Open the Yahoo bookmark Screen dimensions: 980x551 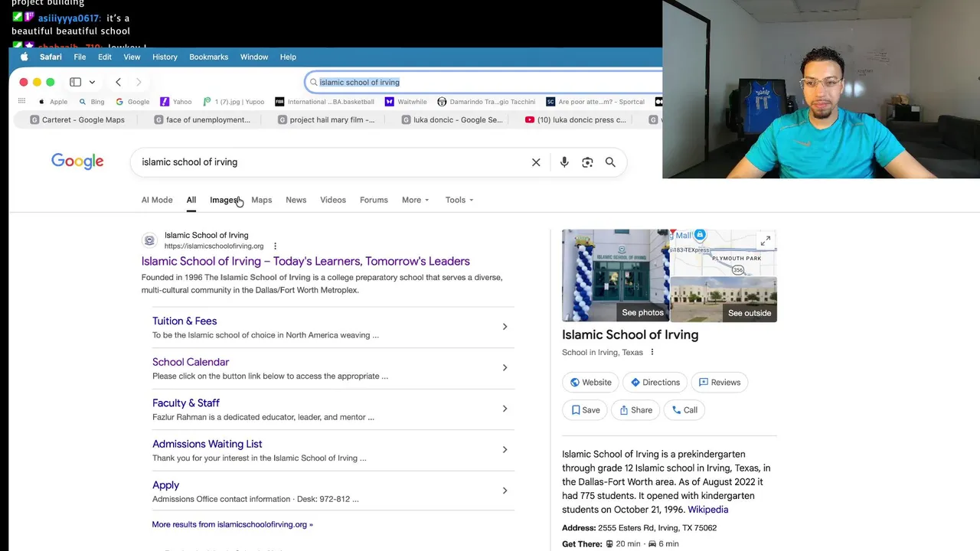pyautogui.click(x=176, y=101)
